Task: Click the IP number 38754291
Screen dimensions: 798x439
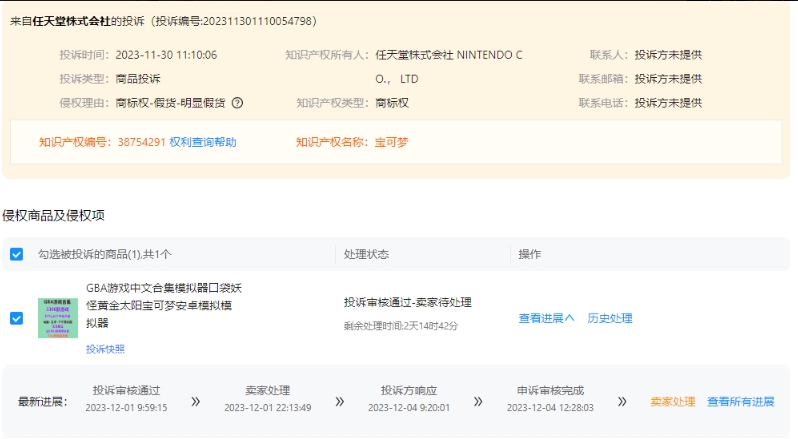Action: point(141,142)
